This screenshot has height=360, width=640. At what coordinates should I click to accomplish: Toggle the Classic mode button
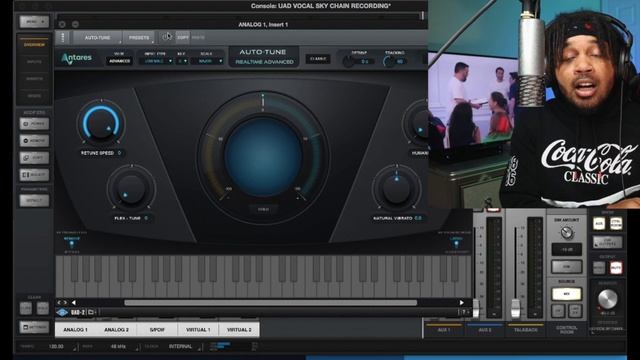click(x=318, y=59)
